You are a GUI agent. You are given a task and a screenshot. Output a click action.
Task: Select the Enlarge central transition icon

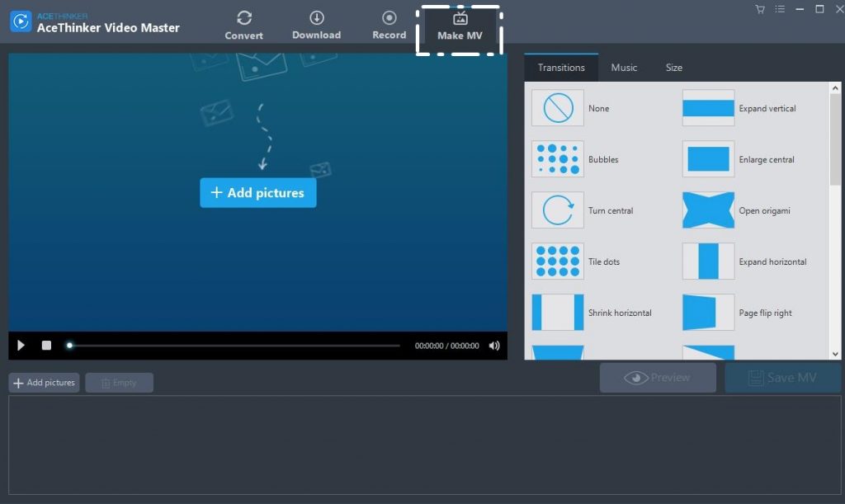tap(708, 159)
